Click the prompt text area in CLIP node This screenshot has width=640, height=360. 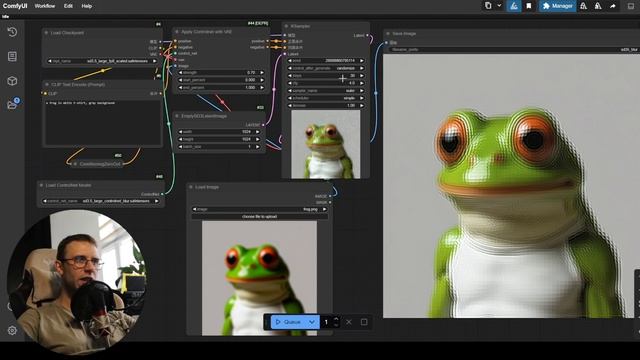[102, 122]
